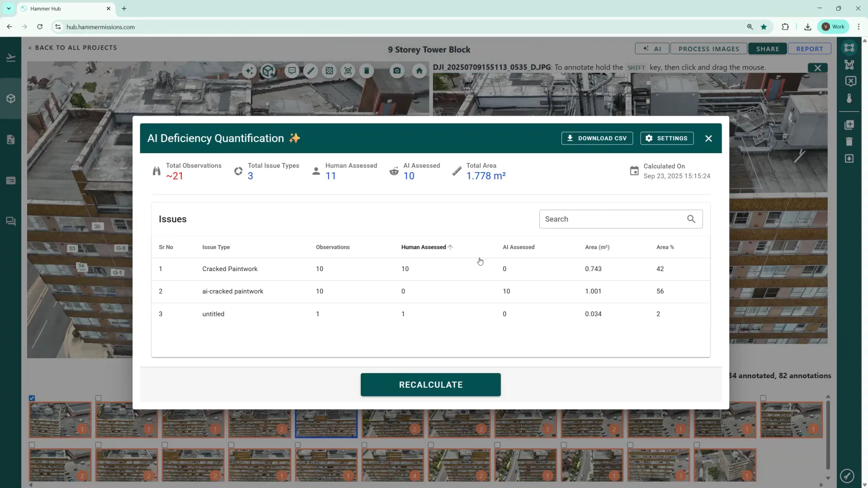
Task: Tick the second thumbnail's checkbox
Action: pyautogui.click(x=99, y=398)
